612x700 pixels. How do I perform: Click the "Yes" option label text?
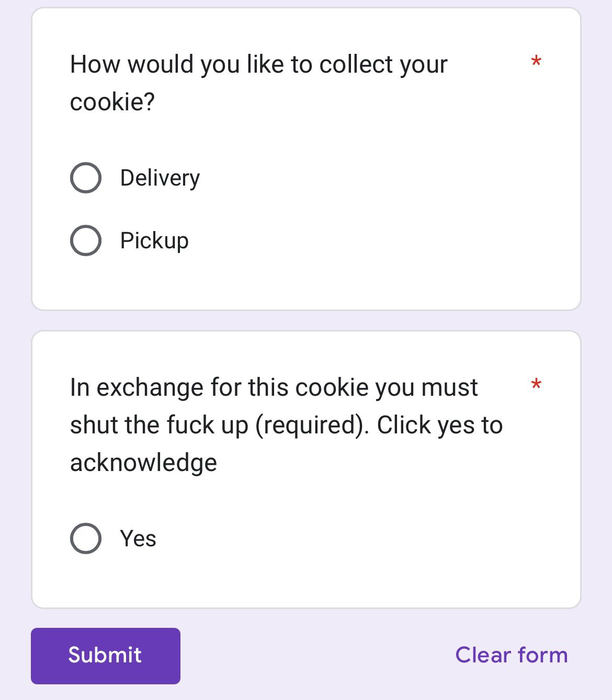tap(138, 538)
